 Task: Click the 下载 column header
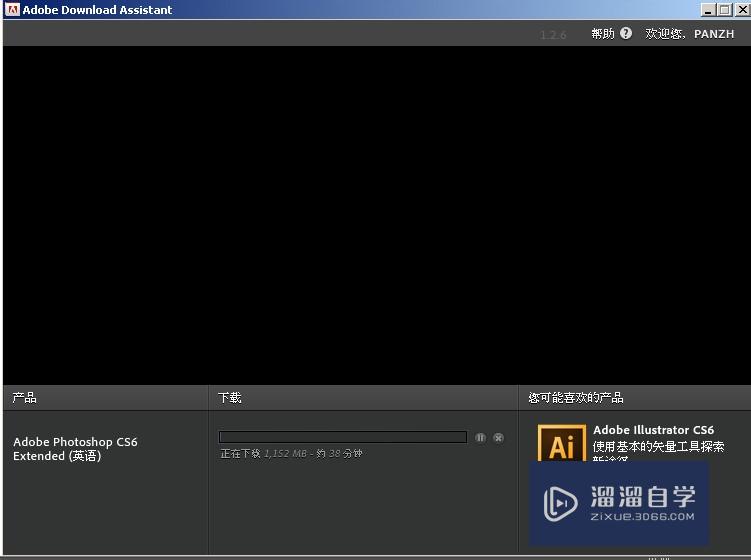point(230,398)
